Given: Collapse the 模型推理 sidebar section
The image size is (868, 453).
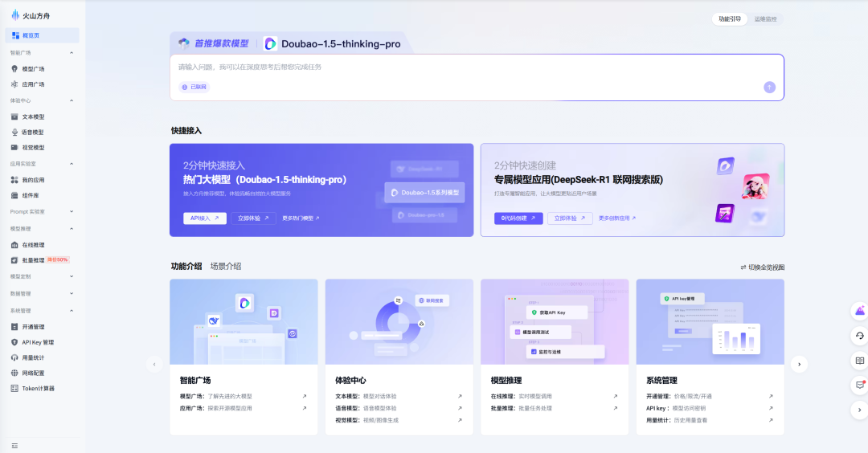Looking at the screenshot, I should point(72,229).
